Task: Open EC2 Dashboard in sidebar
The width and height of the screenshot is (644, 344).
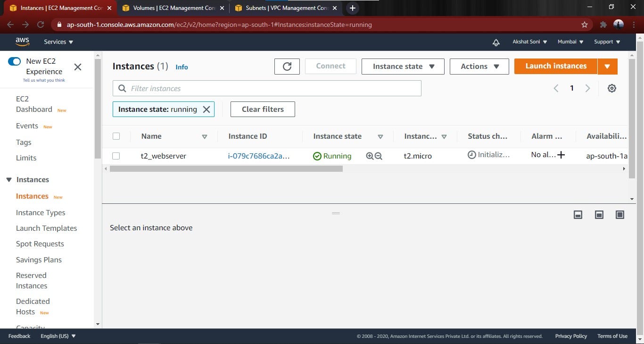Action: pos(34,104)
